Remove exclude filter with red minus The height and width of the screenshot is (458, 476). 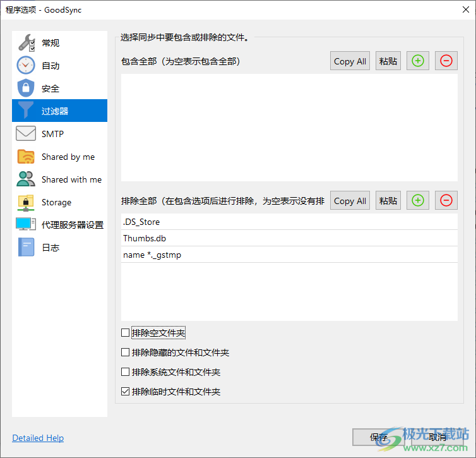pos(446,200)
